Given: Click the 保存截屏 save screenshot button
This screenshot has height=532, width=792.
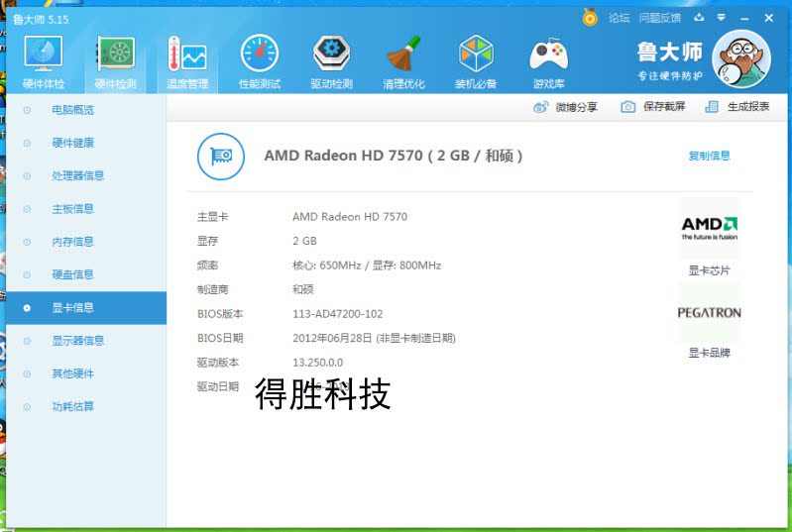Looking at the screenshot, I should click(x=664, y=107).
